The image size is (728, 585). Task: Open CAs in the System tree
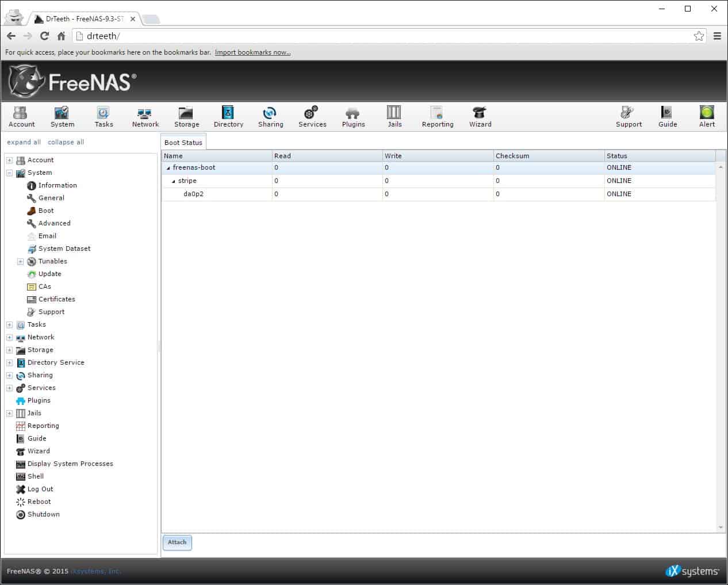[x=39, y=286]
